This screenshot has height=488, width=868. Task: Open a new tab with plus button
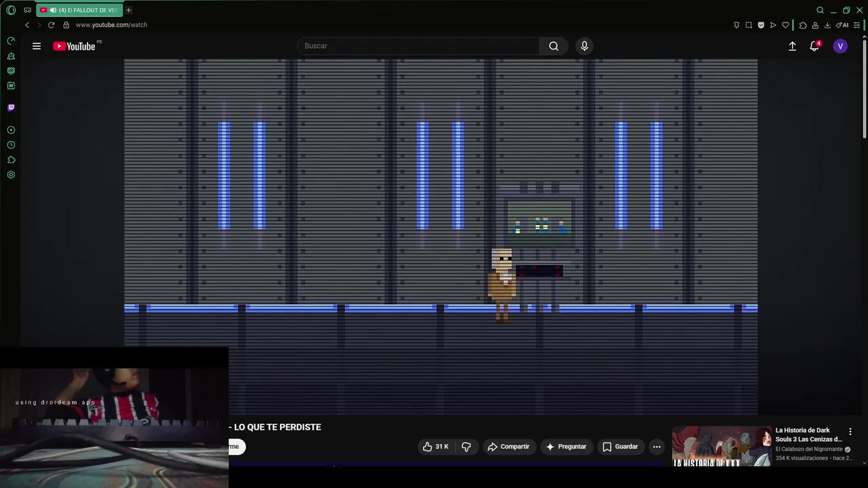coord(128,10)
